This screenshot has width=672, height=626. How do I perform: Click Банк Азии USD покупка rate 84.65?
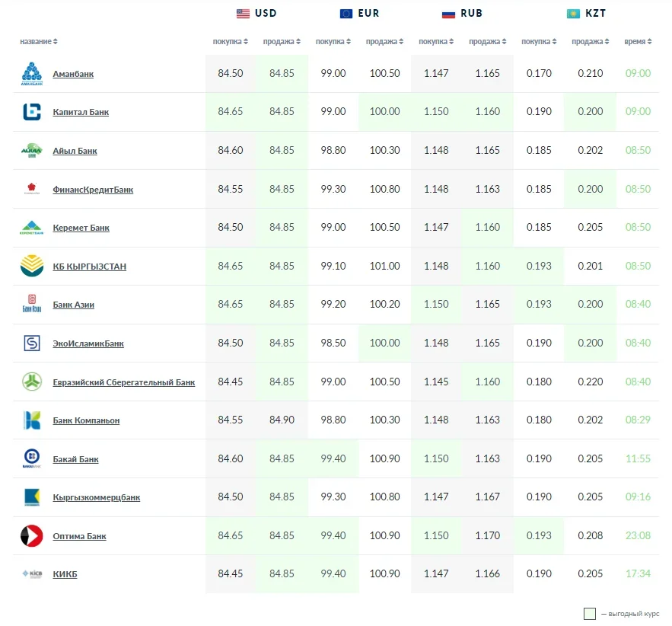coord(230,304)
